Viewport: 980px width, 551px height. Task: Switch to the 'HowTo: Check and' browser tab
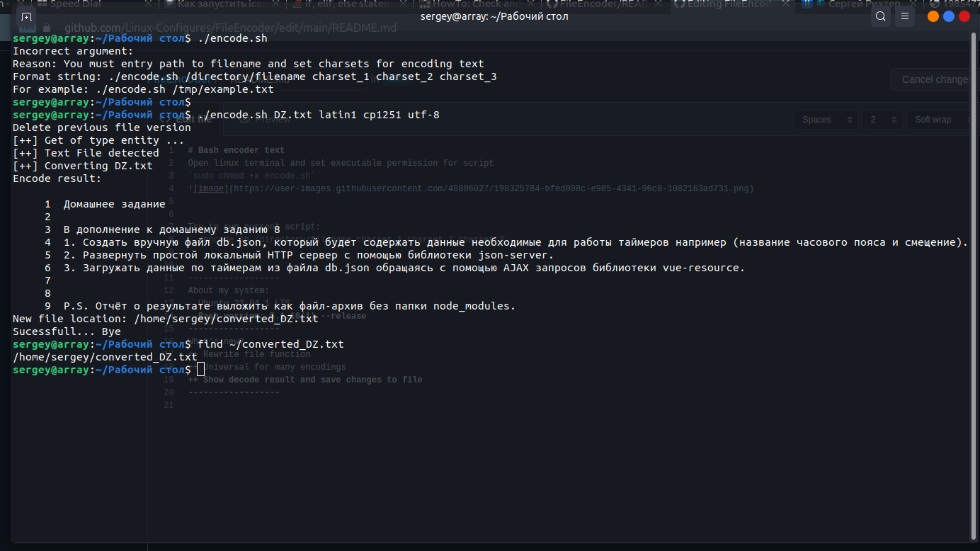(478, 4)
